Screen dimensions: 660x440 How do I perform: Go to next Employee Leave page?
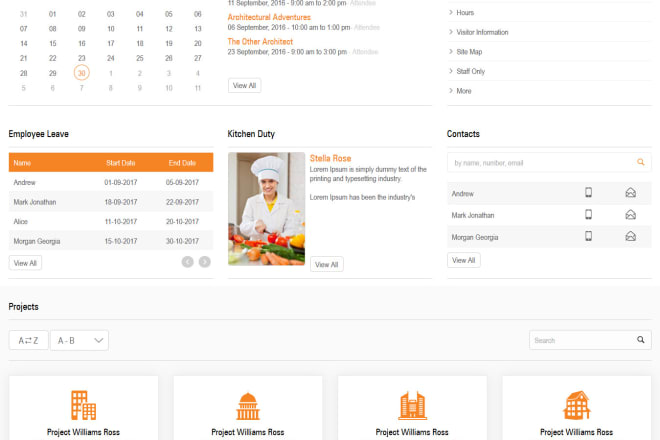(x=205, y=262)
